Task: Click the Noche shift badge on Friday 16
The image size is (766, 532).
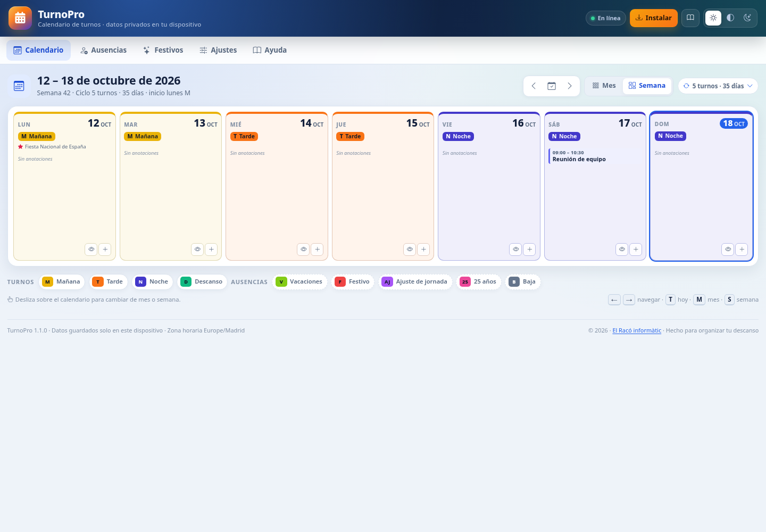Action: [458, 136]
